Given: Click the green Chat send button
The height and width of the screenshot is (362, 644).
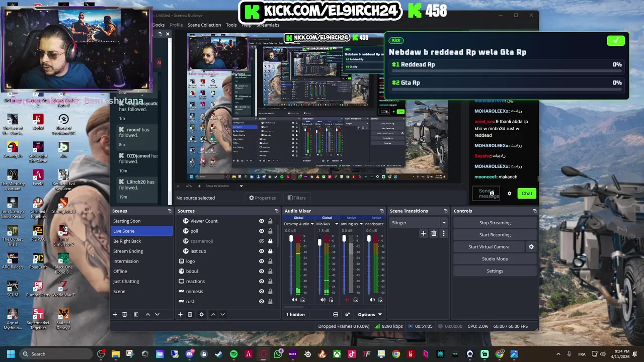Looking at the screenshot, I should pos(527,194).
